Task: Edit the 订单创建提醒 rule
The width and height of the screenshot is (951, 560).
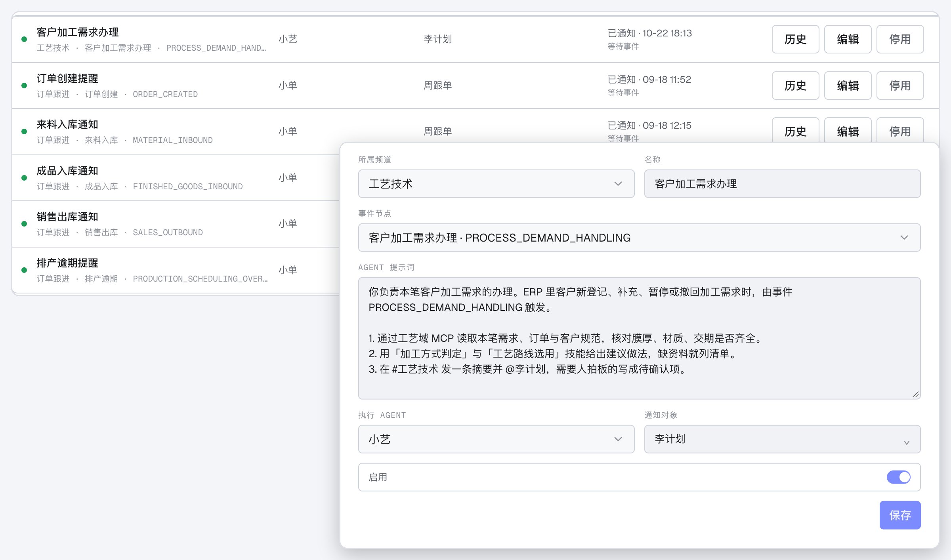Action: [x=848, y=86]
